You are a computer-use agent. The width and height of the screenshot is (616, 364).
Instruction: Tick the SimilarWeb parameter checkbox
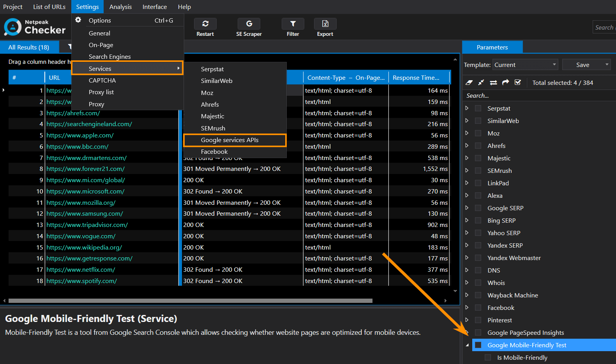pos(478,121)
